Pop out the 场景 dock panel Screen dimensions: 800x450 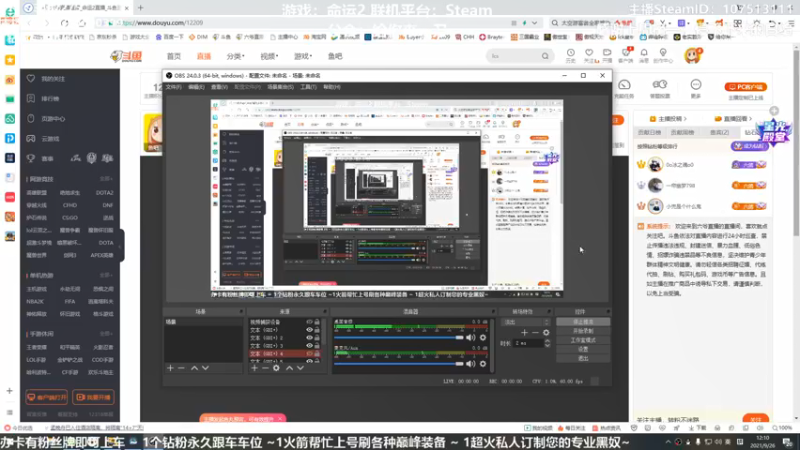(x=241, y=311)
